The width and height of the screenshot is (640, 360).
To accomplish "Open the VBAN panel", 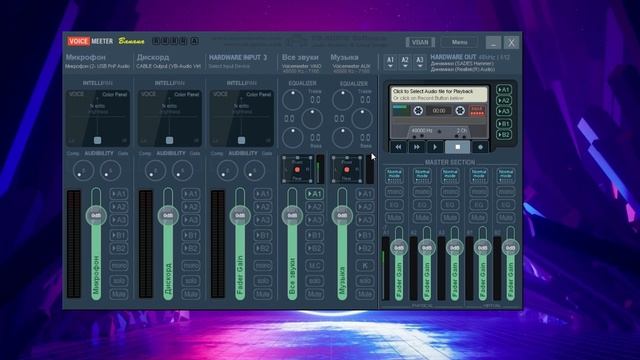I will tap(420, 42).
